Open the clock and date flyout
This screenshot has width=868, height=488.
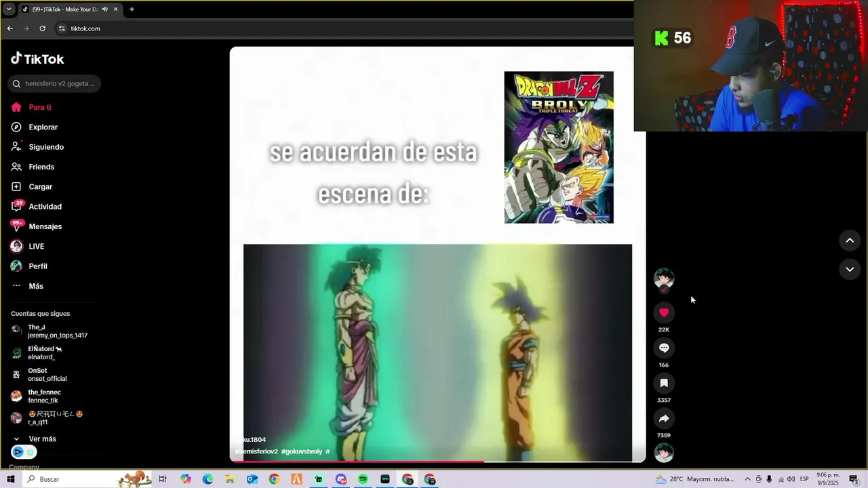click(829, 479)
